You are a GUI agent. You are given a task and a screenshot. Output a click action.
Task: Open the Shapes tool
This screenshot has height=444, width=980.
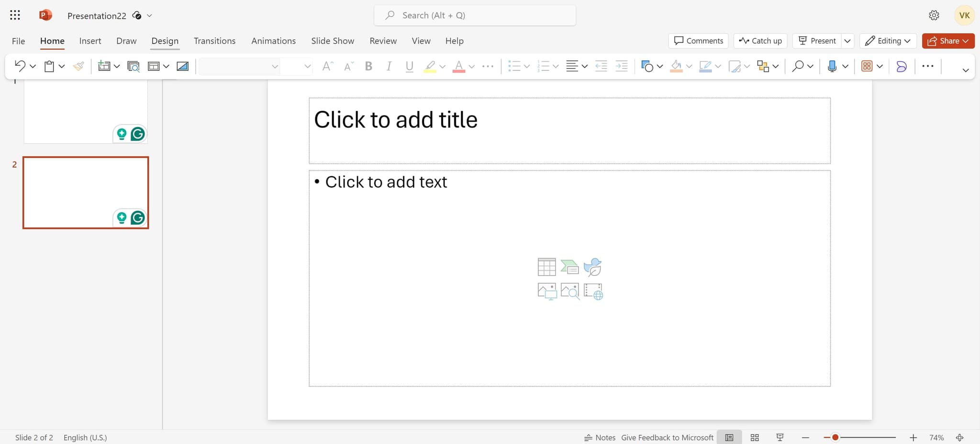coord(648,66)
